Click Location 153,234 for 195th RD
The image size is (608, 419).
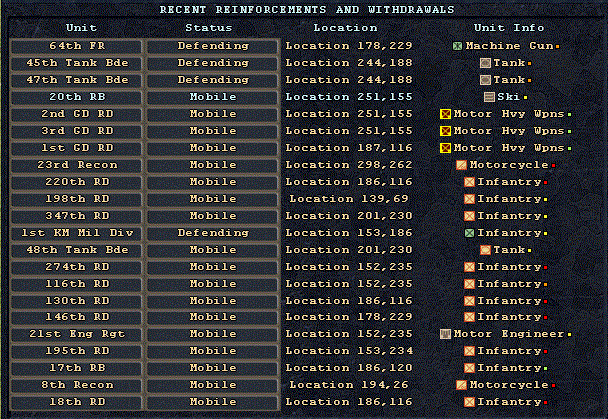coord(349,351)
